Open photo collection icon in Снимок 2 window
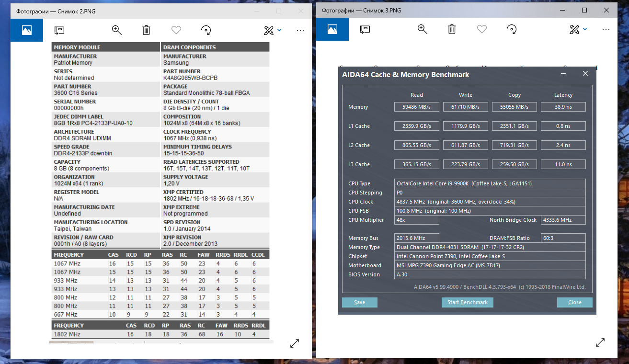This screenshot has height=364, width=629. tap(27, 30)
